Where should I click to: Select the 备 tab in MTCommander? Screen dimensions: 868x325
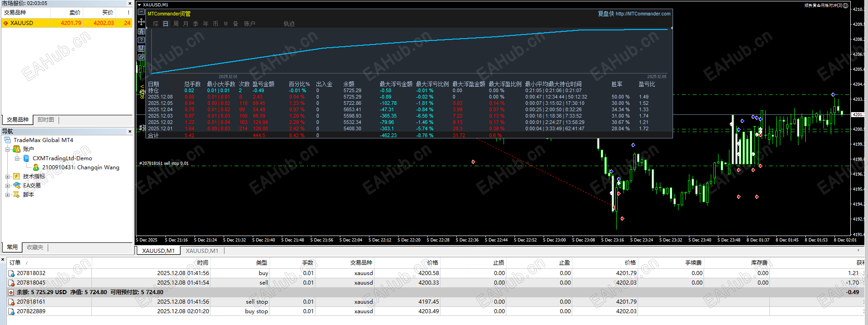[236, 24]
